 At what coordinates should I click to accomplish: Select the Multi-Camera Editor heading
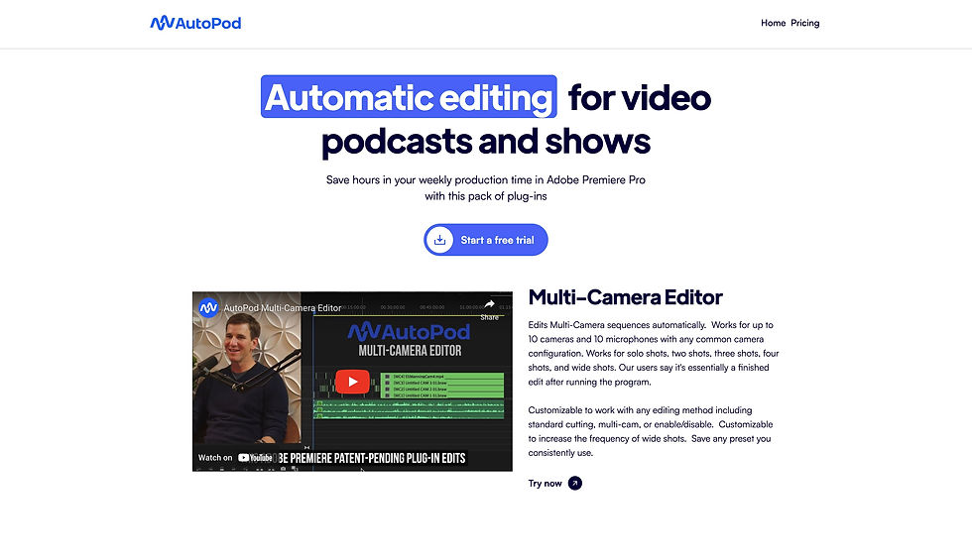(625, 297)
